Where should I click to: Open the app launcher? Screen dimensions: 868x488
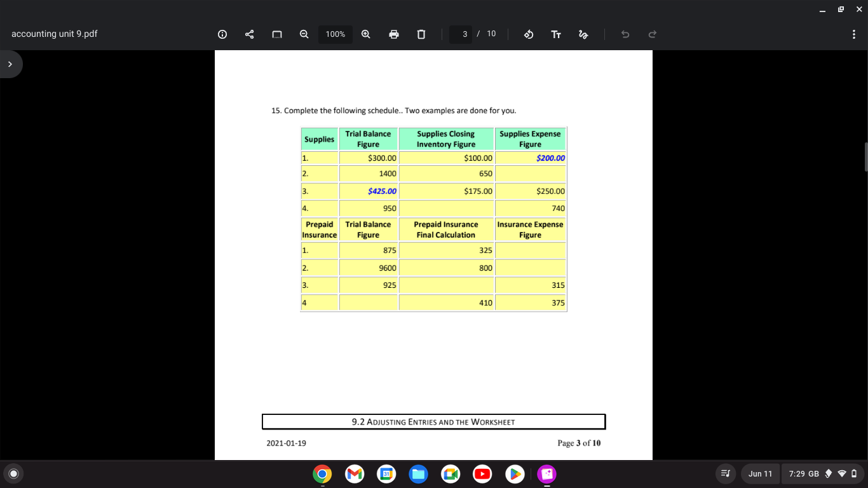point(13,473)
